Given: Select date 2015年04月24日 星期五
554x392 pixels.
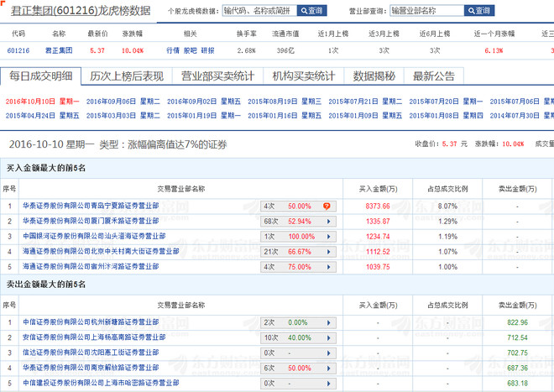Looking at the screenshot, I should tap(43, 116).
